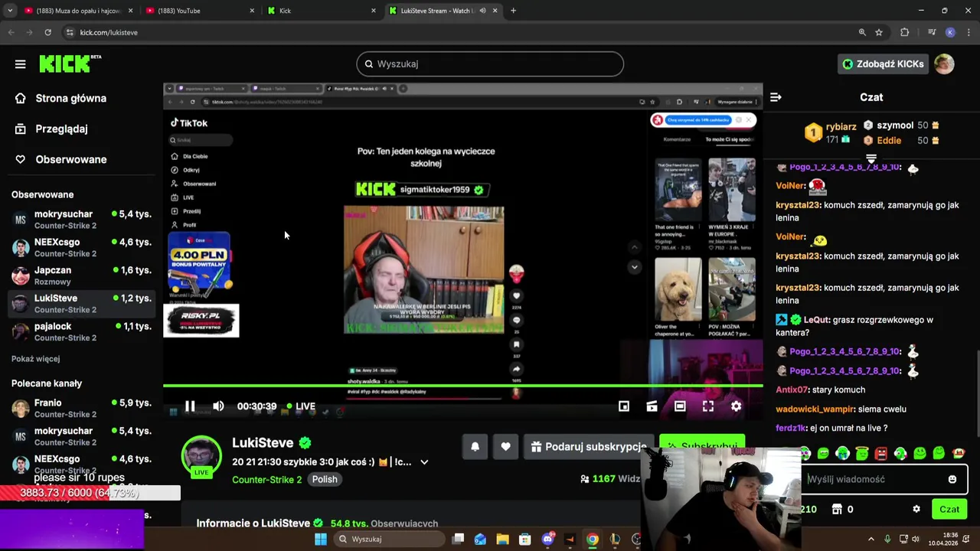The height and width of the screenshot is (551, 980).
Task: Enter fullscreen in video player
Action: [708, 406]
